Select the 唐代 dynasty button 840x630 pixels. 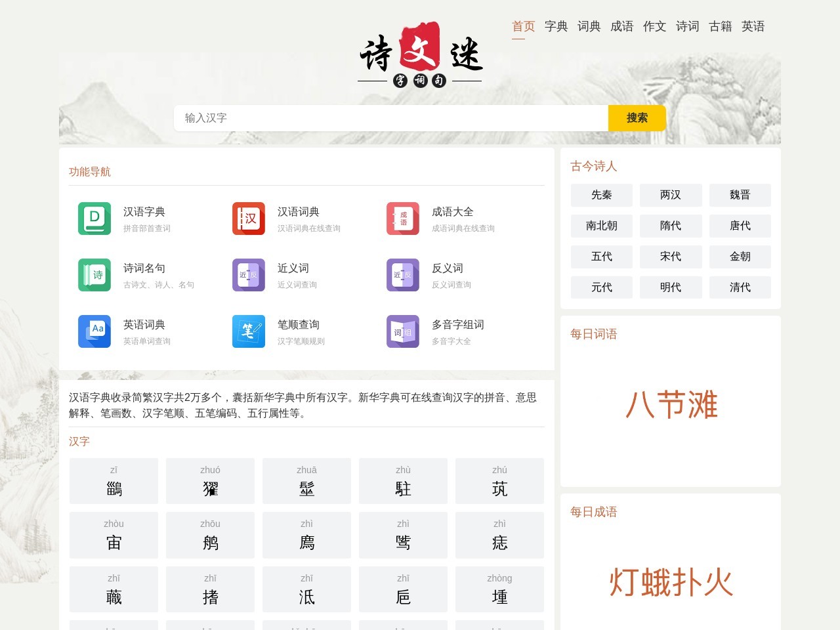click(x=740, y=226)
